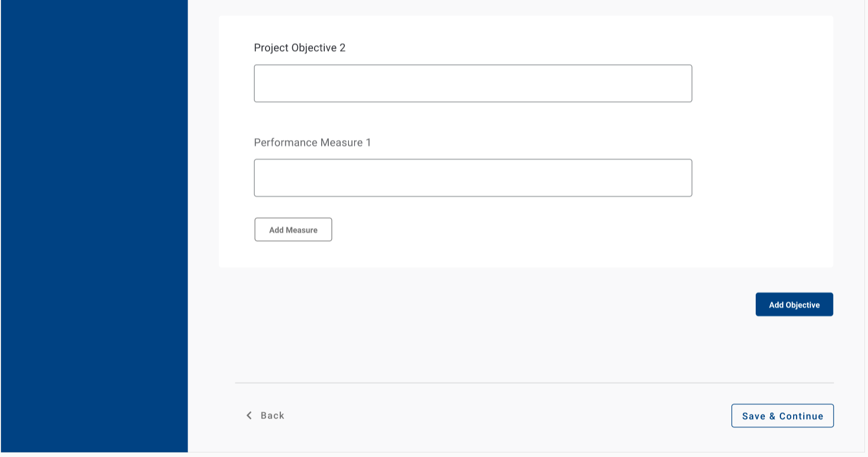Click the word 'Measure' on the Add Measure button
Image resolution: width=868 pixels, height=457 pixels.
tap(301, 230)
